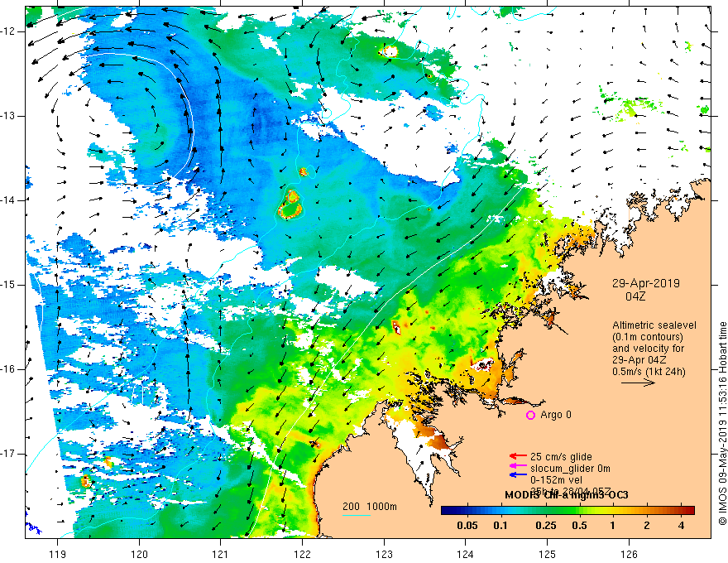Click the blue 0-152m vel arrow

pyautogui.click(x=518, y=475)
